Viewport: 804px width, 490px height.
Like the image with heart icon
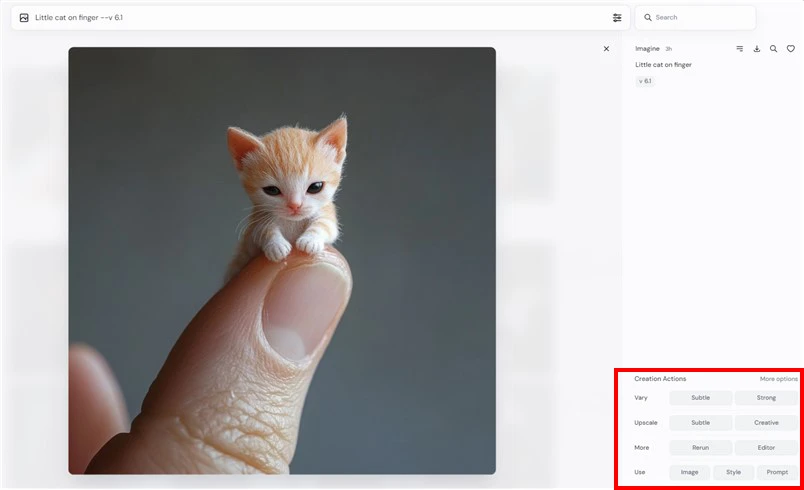791,49
